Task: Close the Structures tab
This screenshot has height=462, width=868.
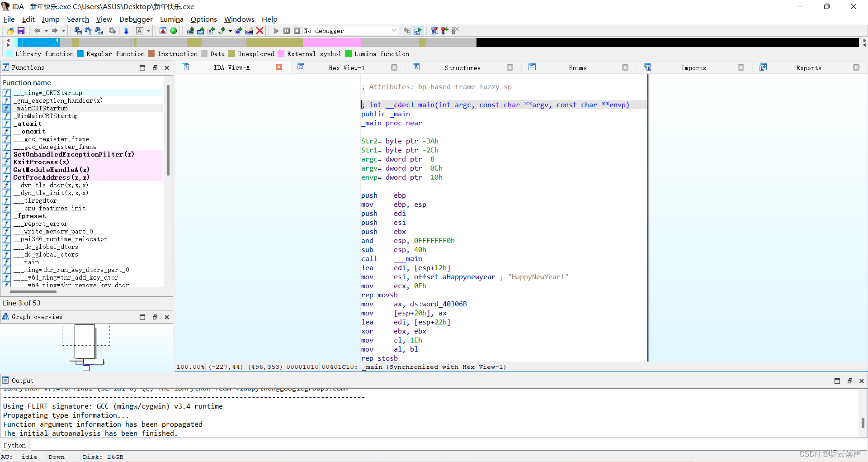Action: coord(510,67)
